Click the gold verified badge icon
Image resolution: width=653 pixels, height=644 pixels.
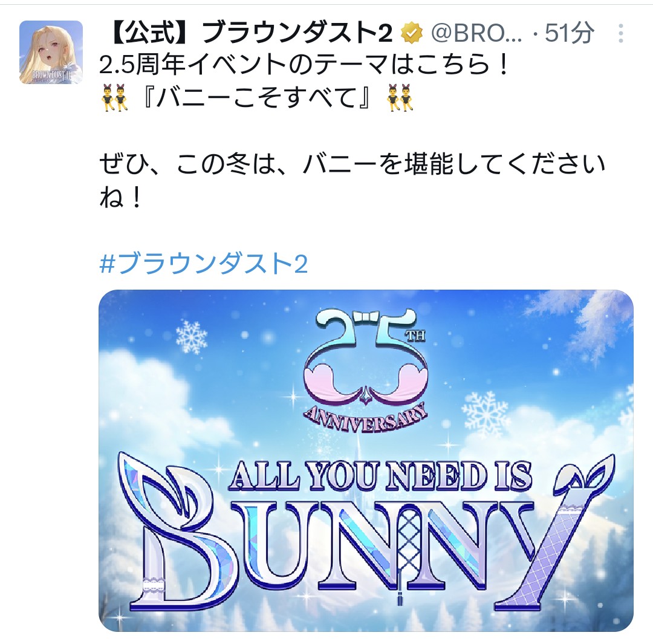point(412,33)
